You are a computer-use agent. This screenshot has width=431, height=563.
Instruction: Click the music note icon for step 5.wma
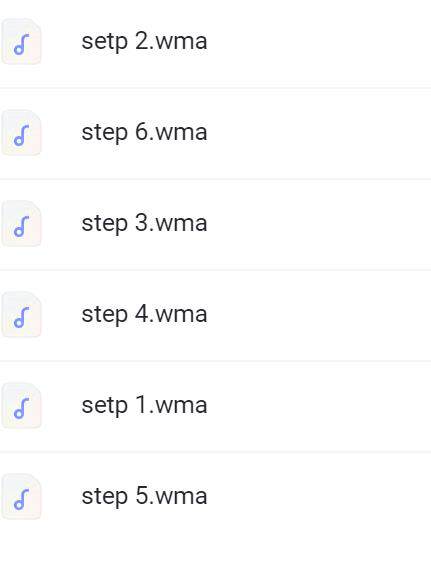tap(21, 496)
